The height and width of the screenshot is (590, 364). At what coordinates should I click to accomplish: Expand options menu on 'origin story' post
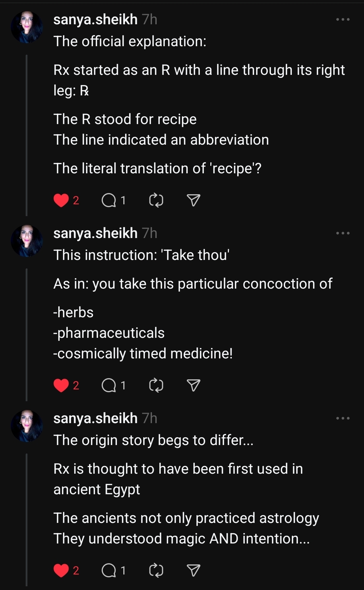pyautogui.click(x=343, y=418)
